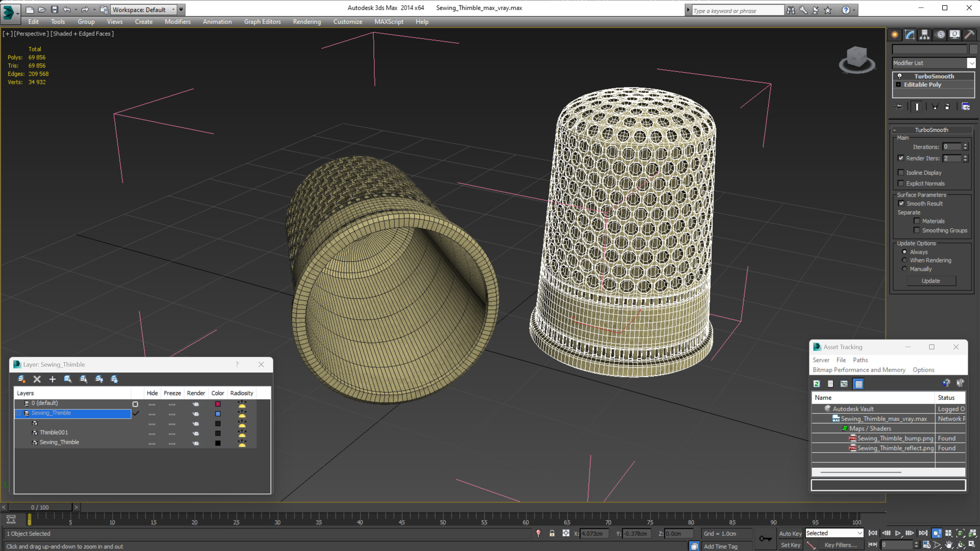Click Refresh icon in Asset Tracking
The width and height of the screenshot is (980, 551).
point(817,384)
